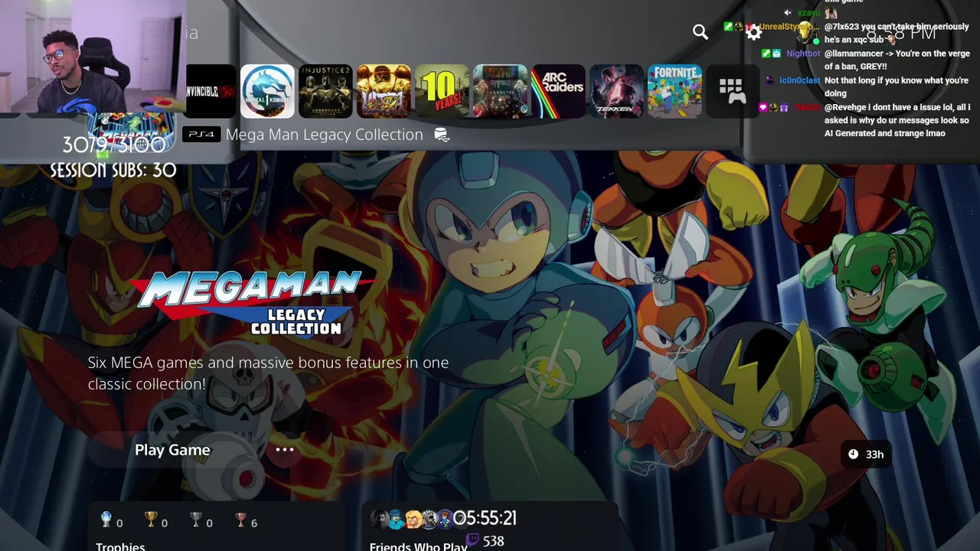Click the SESSION SUBS: 30 overlay text
This screenshot has width=980, height=551.
pyautogui.click(x=113, y=170)
